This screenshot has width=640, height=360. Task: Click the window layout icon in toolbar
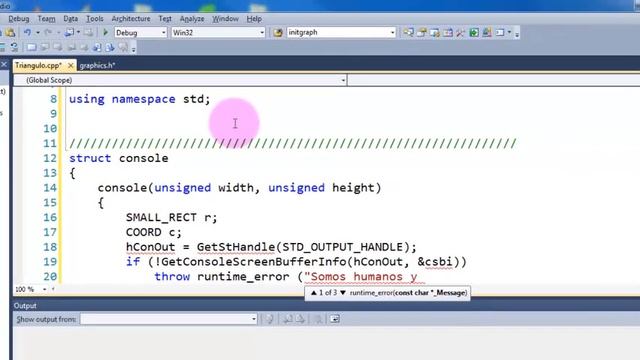click(500, 33)
